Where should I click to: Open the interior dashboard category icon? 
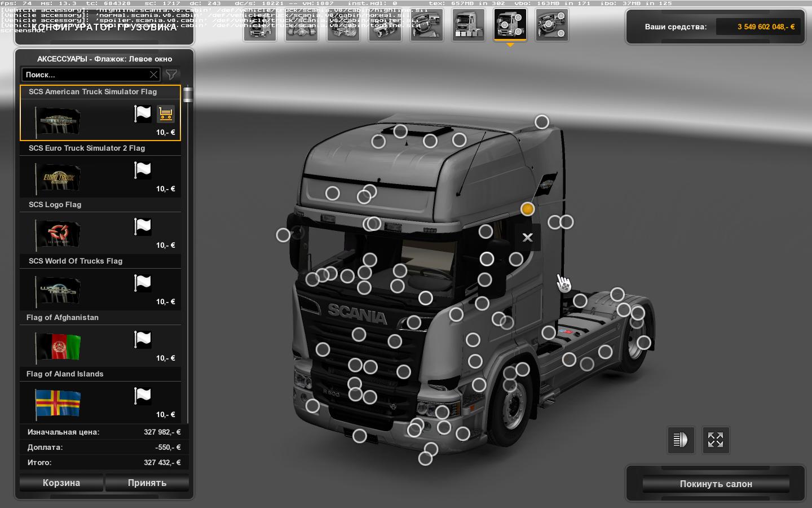click(426, 25)
